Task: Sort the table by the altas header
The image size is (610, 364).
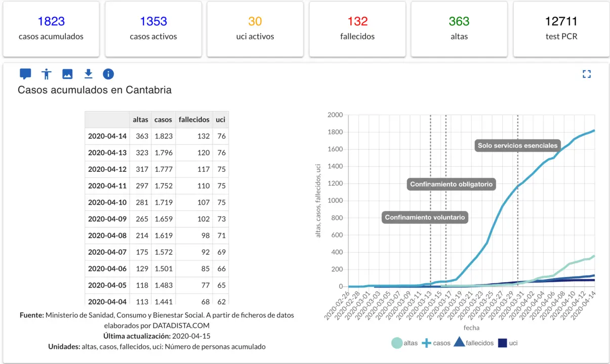Action: (x=140, y=119)
